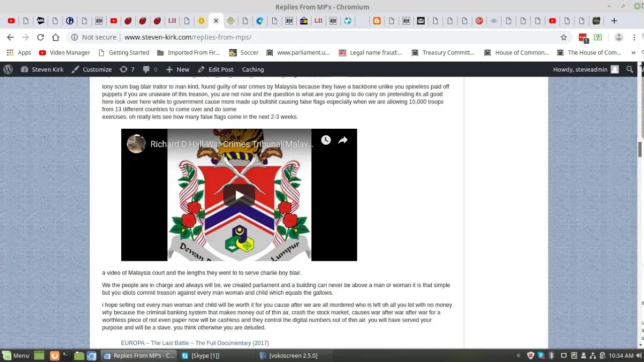
Task: Open the Video Manager bookmark
Action: tap(64, 52)
